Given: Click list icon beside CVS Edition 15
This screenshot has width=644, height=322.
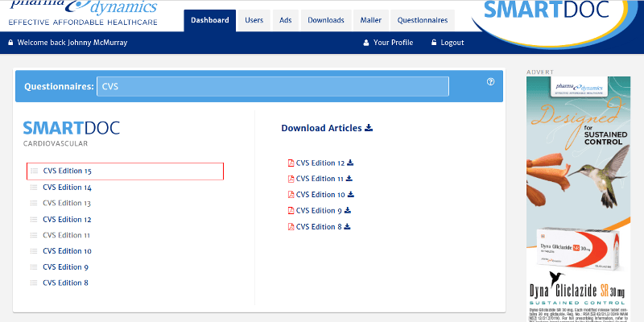Looking at the screenshot, I should point(34,171).
